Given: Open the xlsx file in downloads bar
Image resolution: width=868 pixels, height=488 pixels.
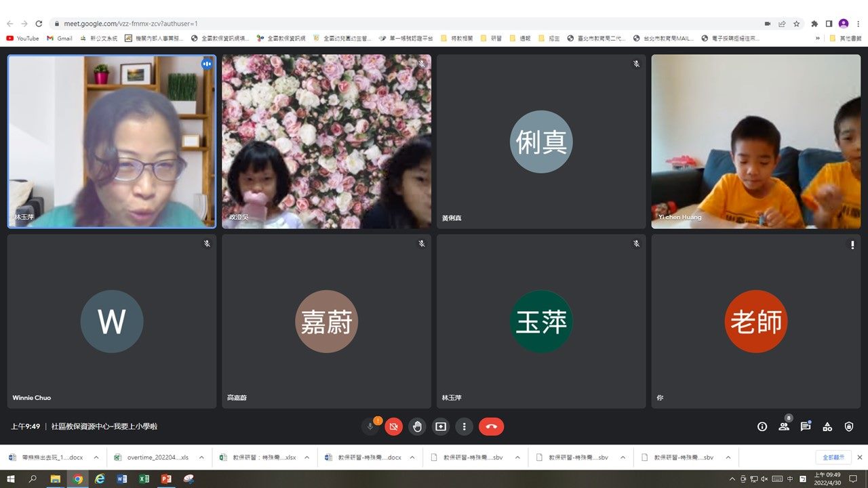Looking at the screenshot, I should tap(258, 457).
